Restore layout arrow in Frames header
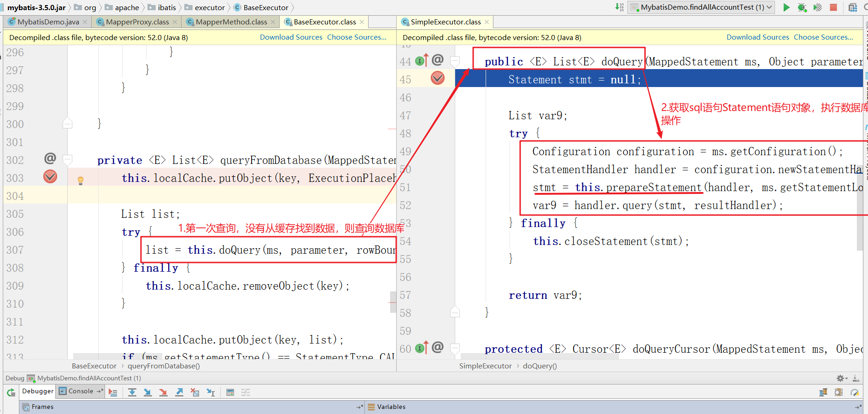Image resolution: width=868 pixels, height=414 pixels. [x=359, y=407]
